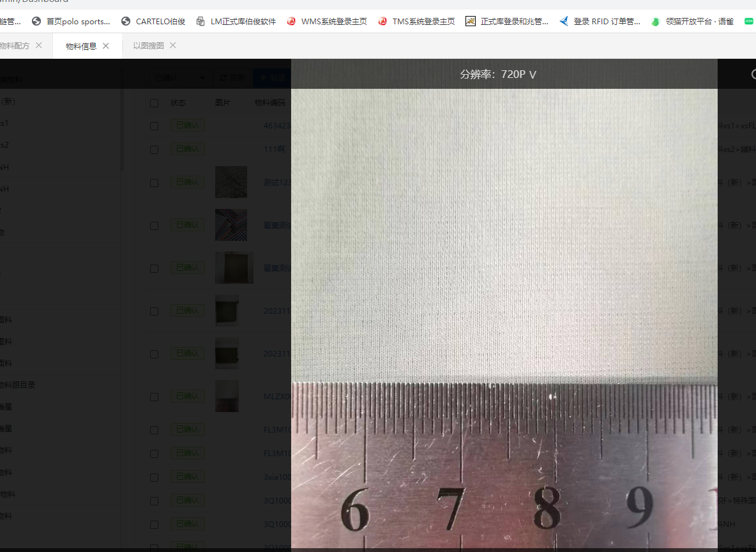Open the green JSON bookmark icon
The width and height of the screenshot is (756, 552).
click(749, 21)
